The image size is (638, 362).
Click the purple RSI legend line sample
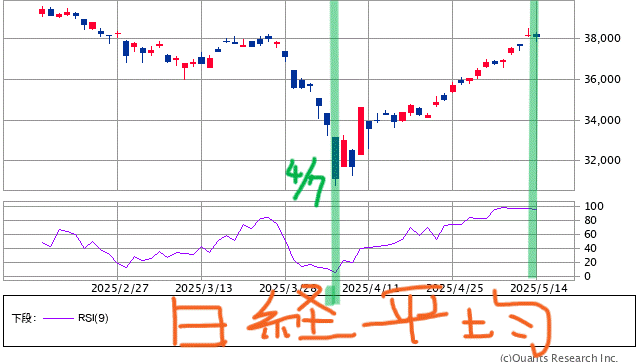(58, 318)
